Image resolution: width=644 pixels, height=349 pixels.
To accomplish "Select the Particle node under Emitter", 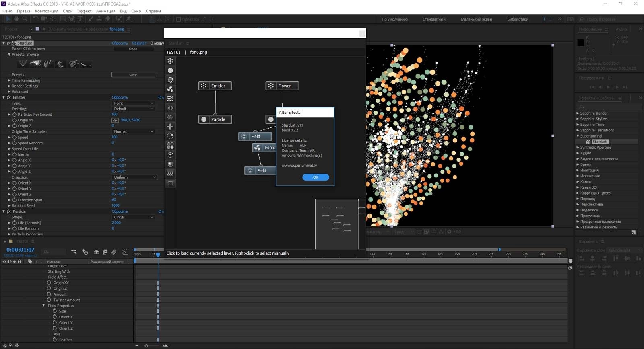I will click(215, 119).
